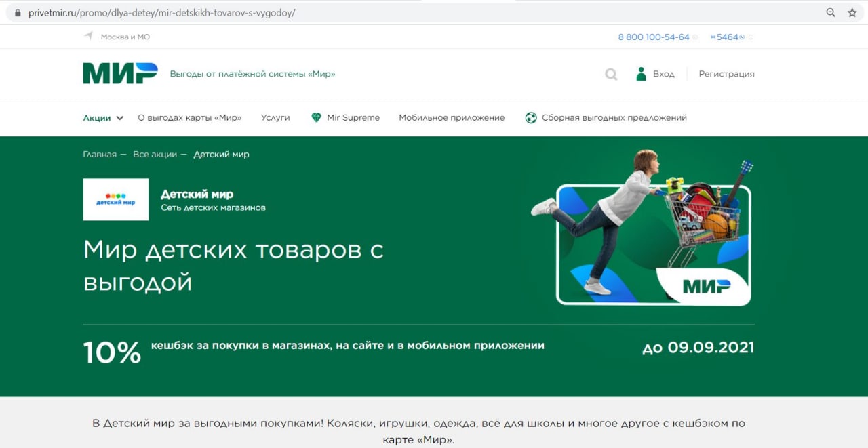Viewport: 868px width, 448px height.
Task: Go to Главная breadcrumb
Action: 100,155
